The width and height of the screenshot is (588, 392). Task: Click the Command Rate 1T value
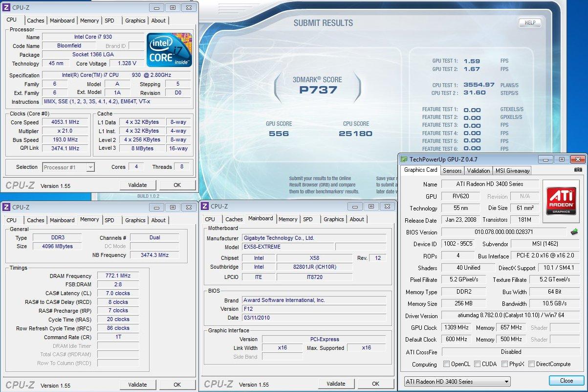pyautogui.click(x=118, y=337)
